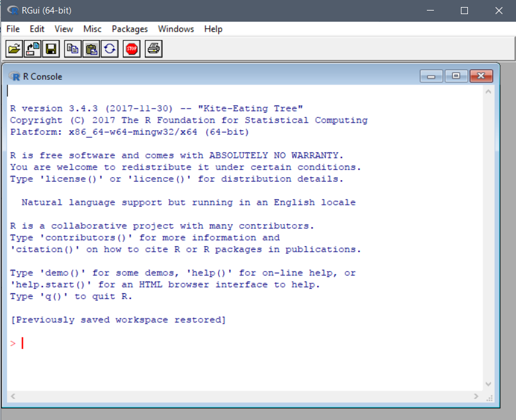Click the horizontal scroll right arrow
The image size is (516, 420).
click(x=476, y=396)
